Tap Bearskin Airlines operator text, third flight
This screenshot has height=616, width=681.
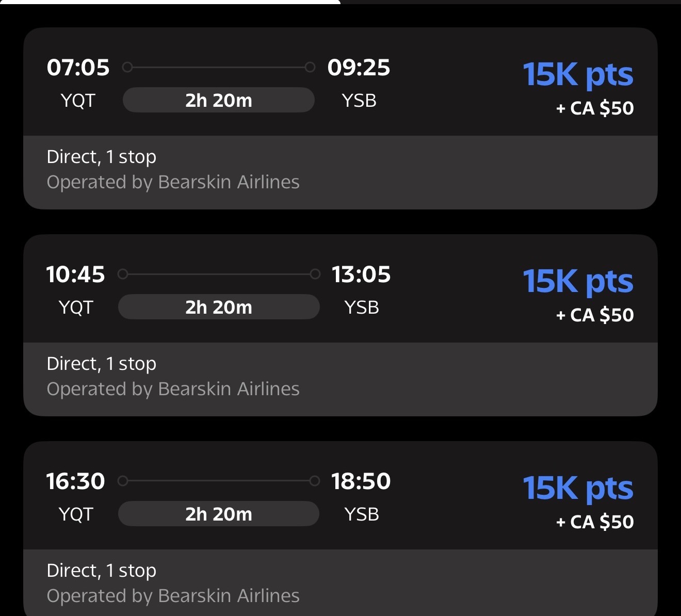[x=173, y=596]
